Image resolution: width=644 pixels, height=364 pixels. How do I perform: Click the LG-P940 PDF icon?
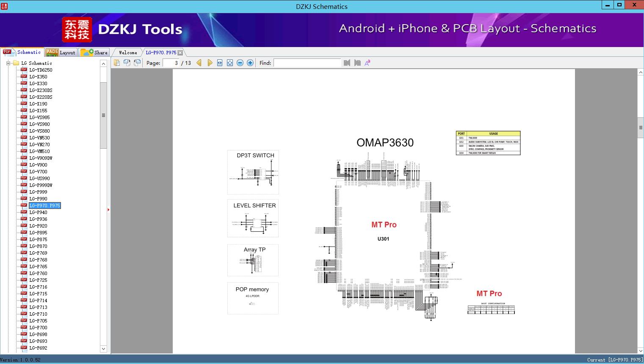click(24, 212)
